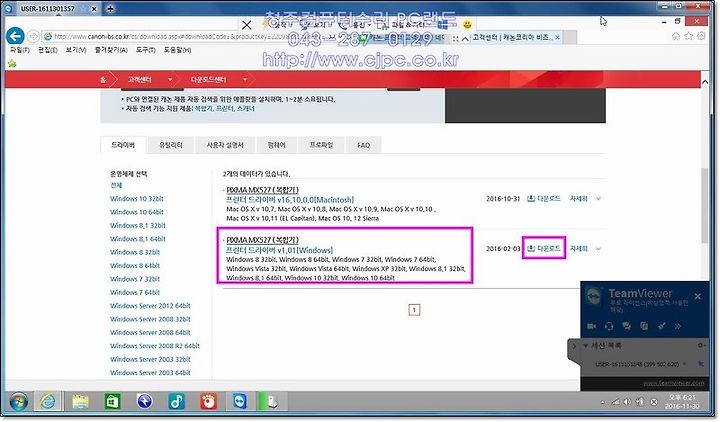Switch to the 프로파일 tab
Screen dimensions: 720x422
point(321,145)
